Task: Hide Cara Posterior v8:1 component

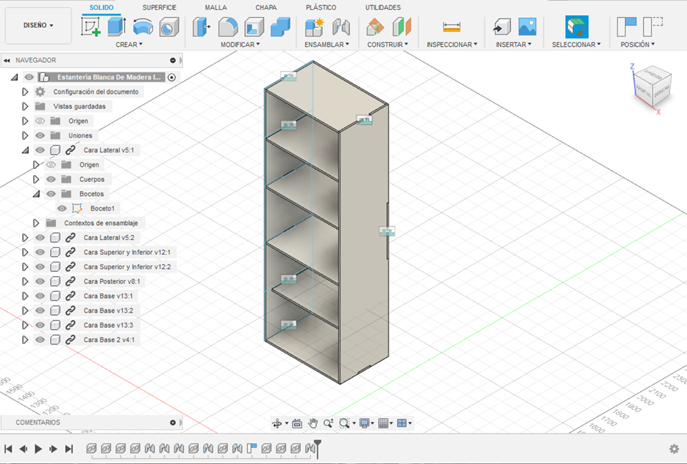Action: pos(40,281)
